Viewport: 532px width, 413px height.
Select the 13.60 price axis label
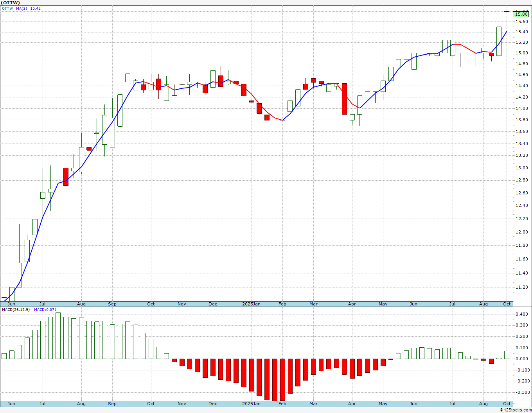tap(521, 131)
